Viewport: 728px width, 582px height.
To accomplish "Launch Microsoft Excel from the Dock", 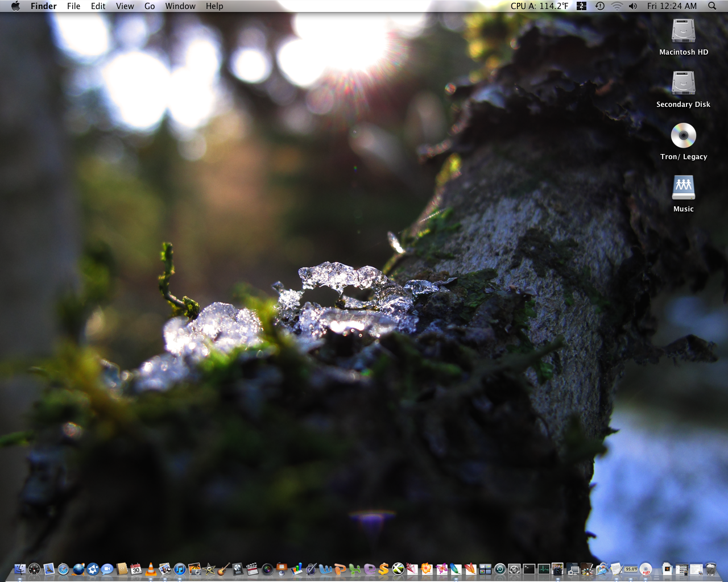I will coord(355,569).
